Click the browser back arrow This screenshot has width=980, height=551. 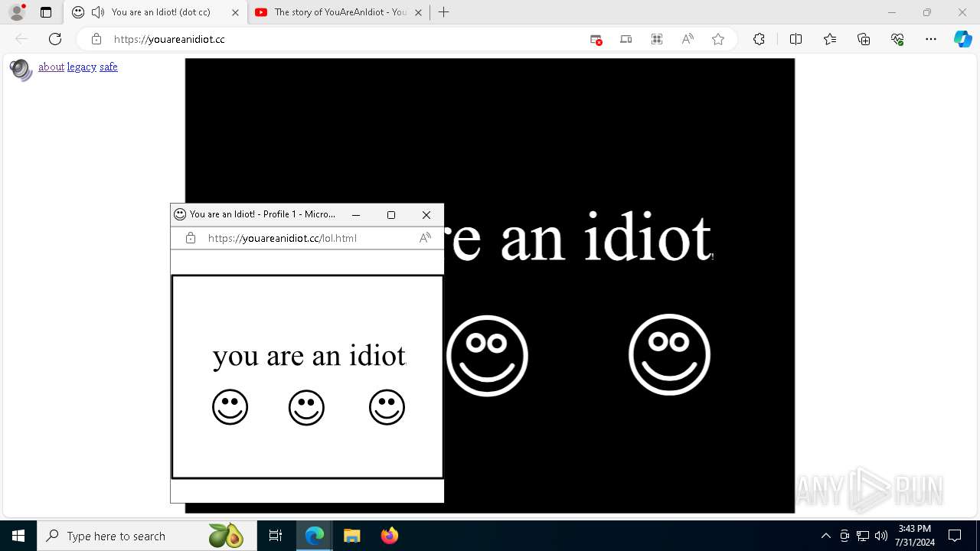(x=21, y=39)
